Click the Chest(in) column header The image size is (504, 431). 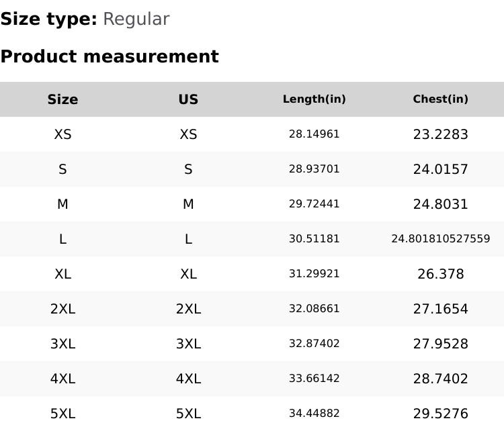[x=440, y=99]
